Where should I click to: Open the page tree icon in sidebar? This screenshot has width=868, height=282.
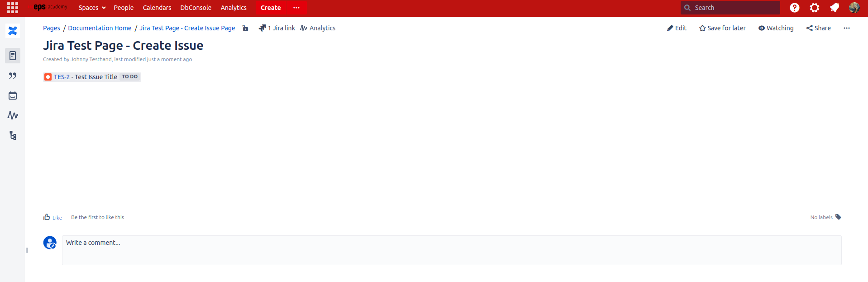[x=13, y=135]
